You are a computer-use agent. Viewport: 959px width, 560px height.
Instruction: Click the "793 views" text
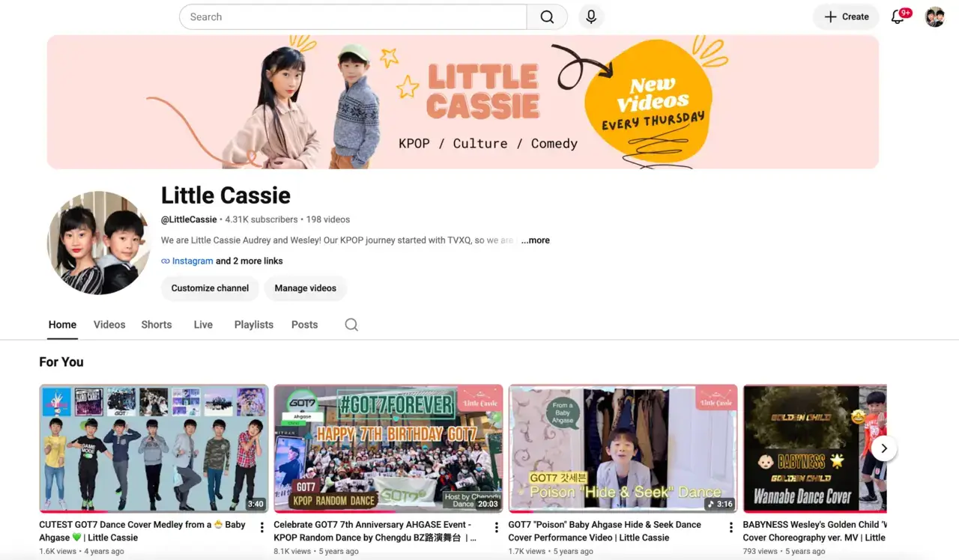click(x=760, y=552)
